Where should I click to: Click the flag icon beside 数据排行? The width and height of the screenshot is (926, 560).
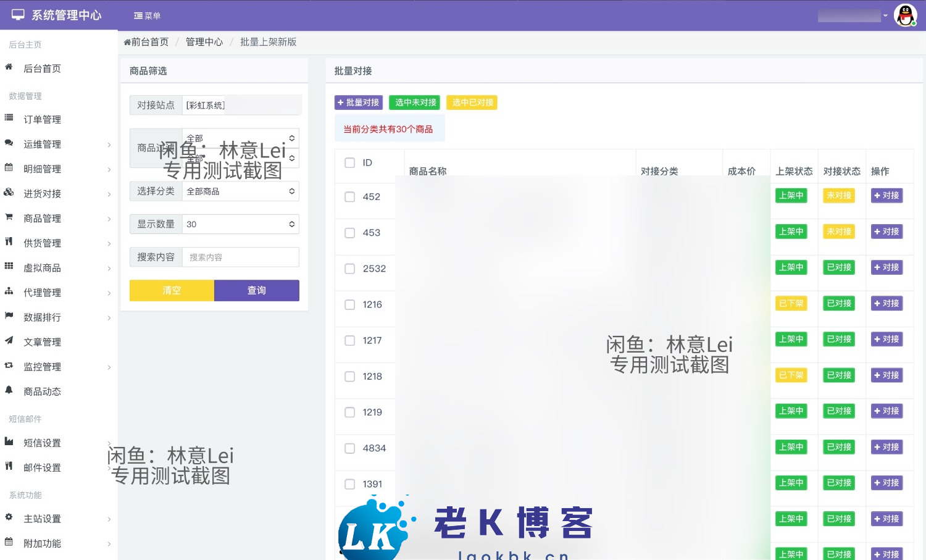coord(9,316)
